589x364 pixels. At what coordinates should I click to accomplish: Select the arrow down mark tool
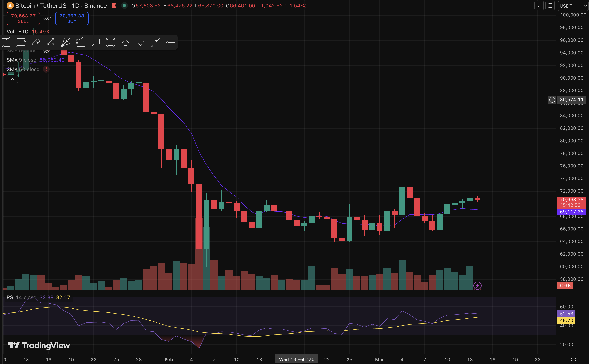click(x=140, y=42)
